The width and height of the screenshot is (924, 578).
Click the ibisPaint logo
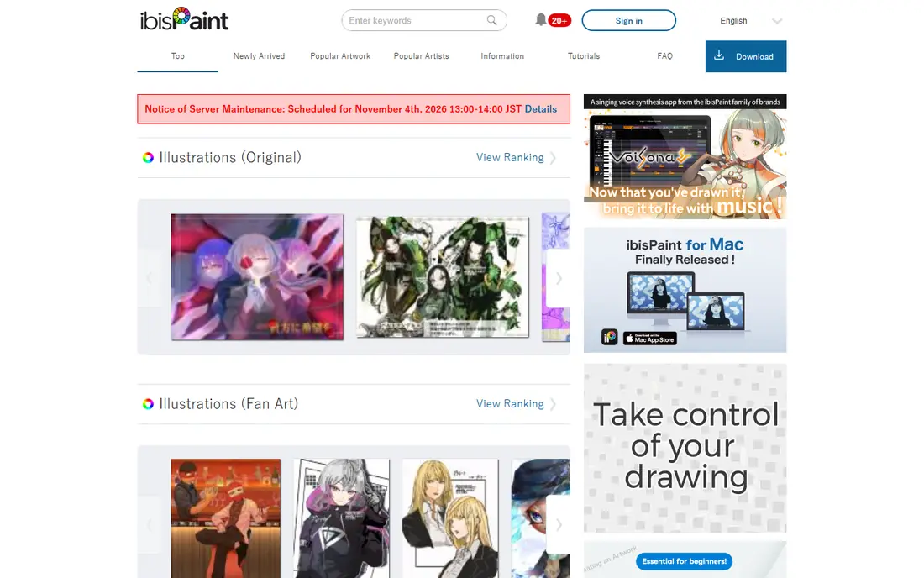tap(184, 18)
